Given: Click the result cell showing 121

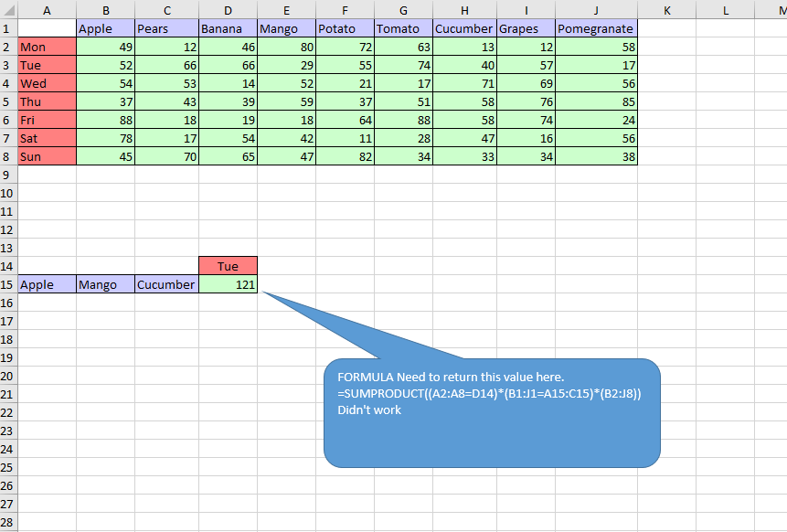Looking at the screenshot, I should pyautogui.click(x=228, y=284).
